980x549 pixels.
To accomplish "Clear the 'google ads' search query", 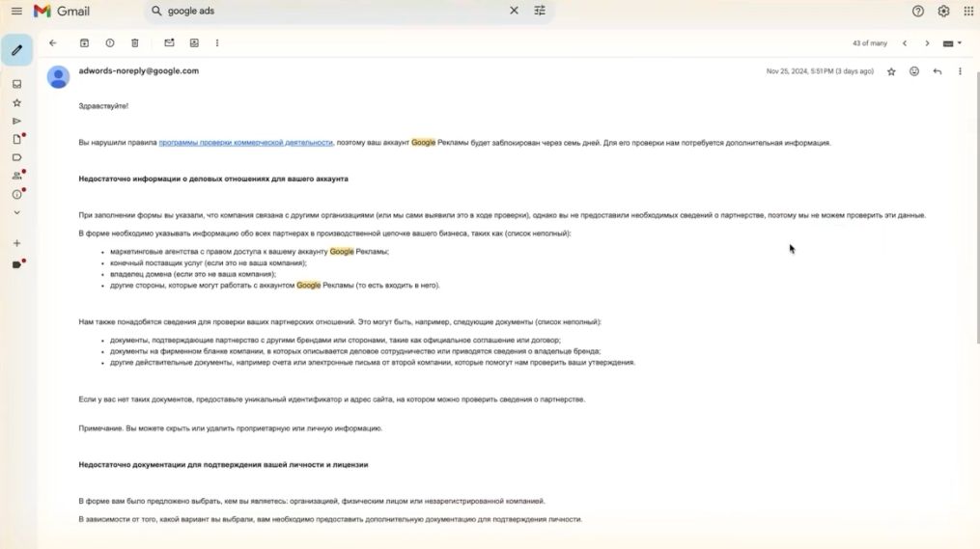I will coord(514,11).
